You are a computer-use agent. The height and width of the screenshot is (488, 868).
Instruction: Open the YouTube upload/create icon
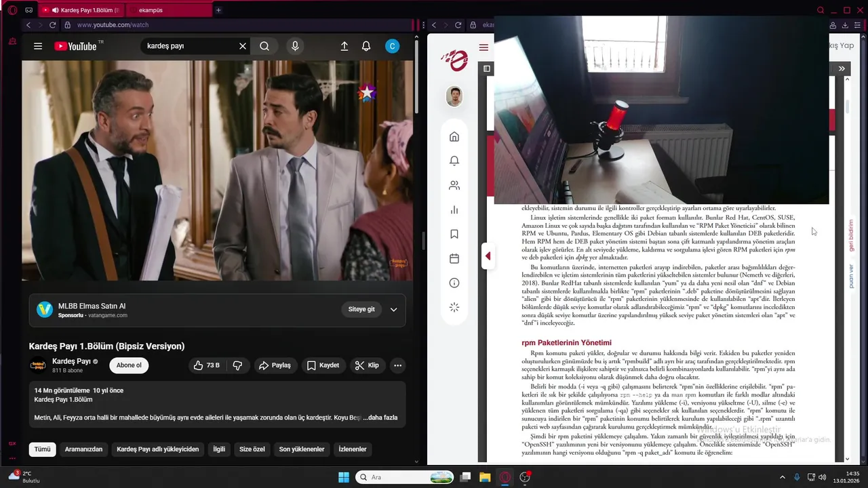[x=344, y=46]
